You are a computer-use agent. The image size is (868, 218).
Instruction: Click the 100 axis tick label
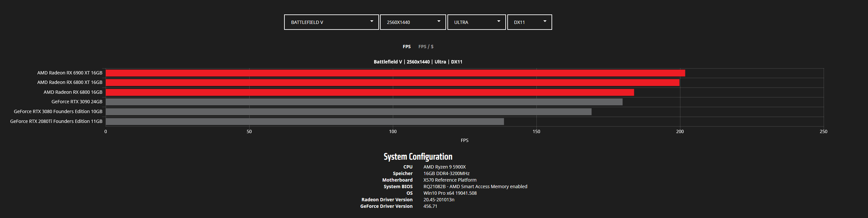point(393,131)
